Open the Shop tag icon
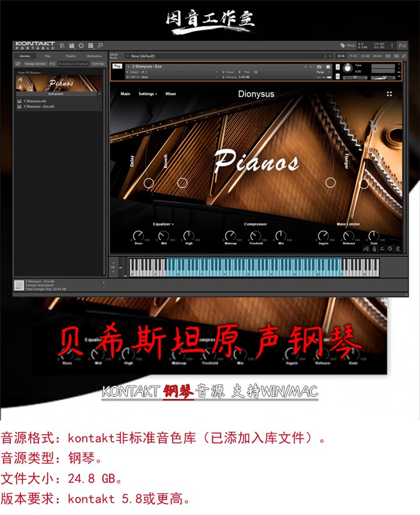Image resolution: width=420 pixels, height=515 pixels. [342, 46]
